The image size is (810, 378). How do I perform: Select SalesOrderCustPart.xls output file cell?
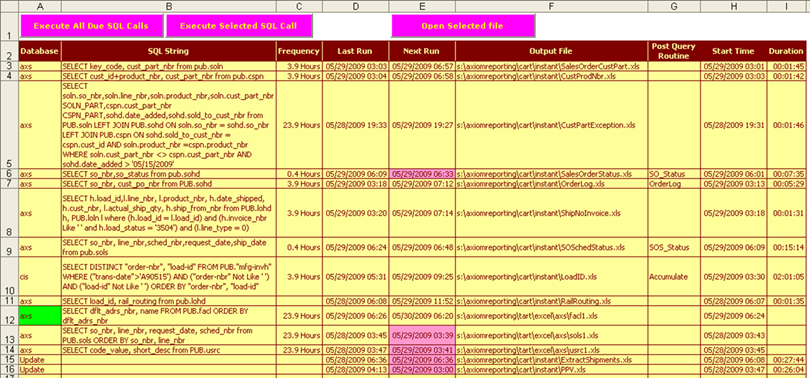[x=551, y=66]
